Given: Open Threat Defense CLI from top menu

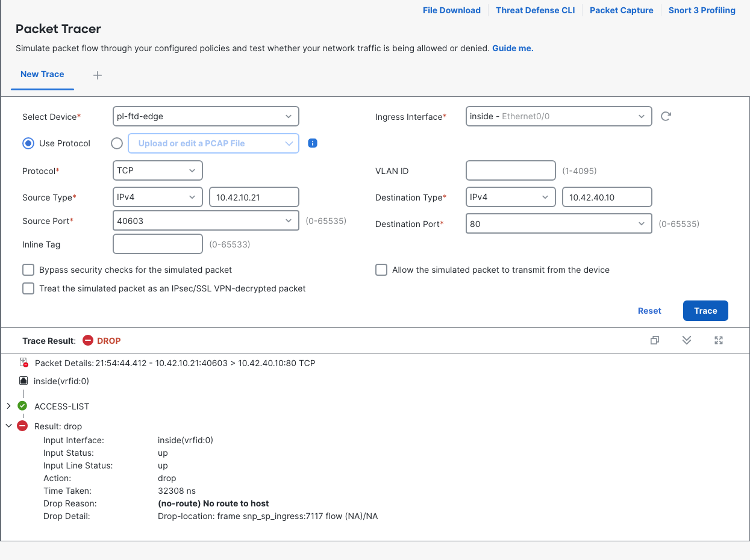Looking at the screenshot, I should (536, 10).
